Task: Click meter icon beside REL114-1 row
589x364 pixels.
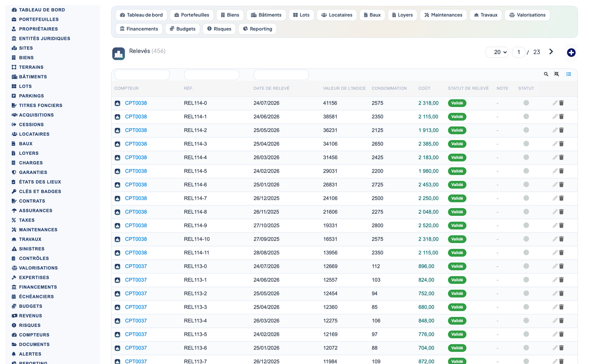Action: click(x=117, y=117)
